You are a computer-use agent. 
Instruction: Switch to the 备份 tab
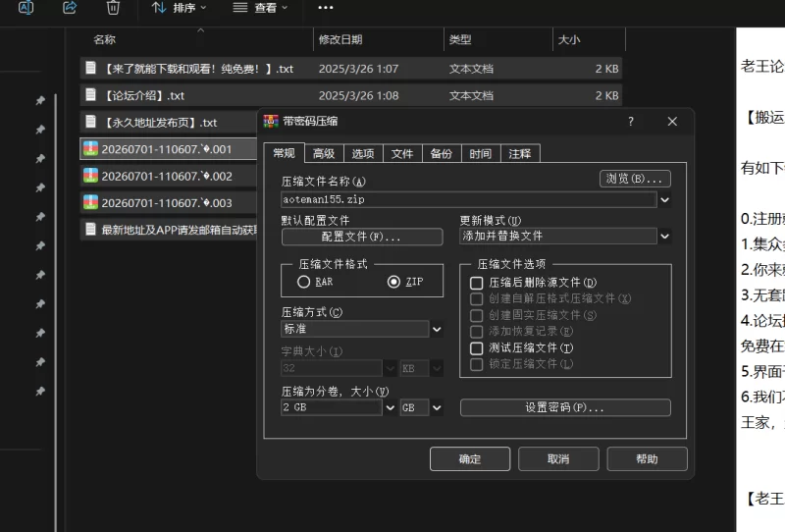(x=441, y=153)
